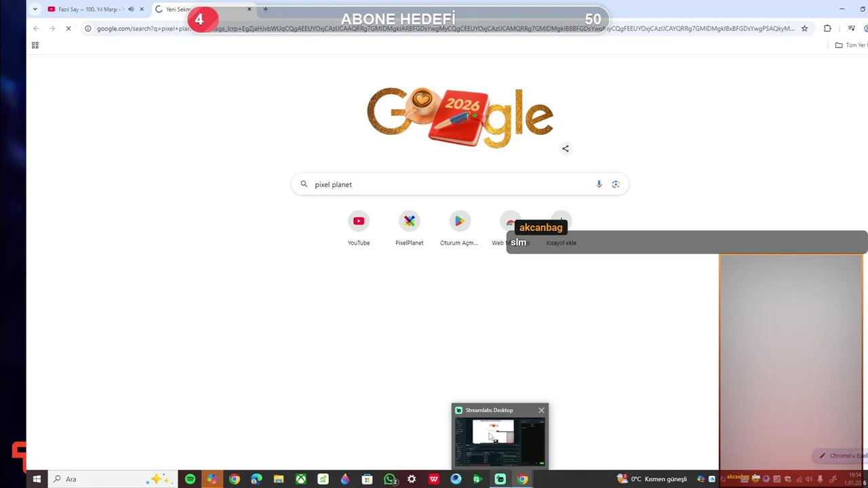The width and height of the screenshot is (868, 488).
Task: Focus the search box containing pixel planet
Action: click(460, 184)
